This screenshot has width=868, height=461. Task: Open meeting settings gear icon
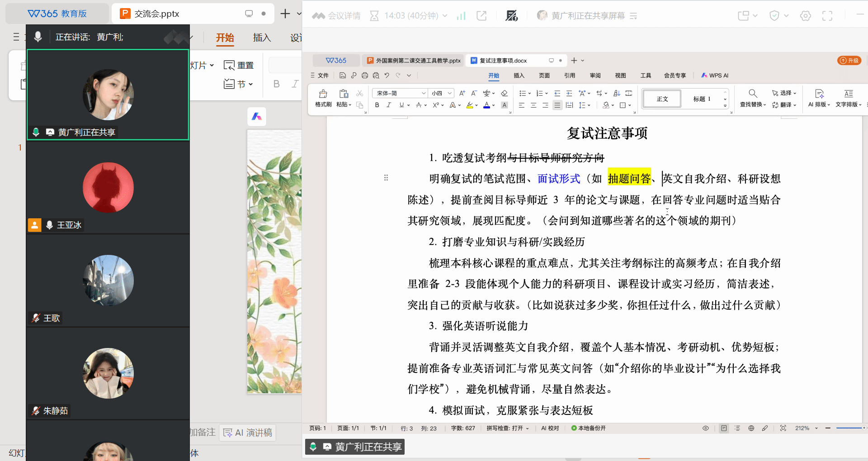click(x=805, y=16)
